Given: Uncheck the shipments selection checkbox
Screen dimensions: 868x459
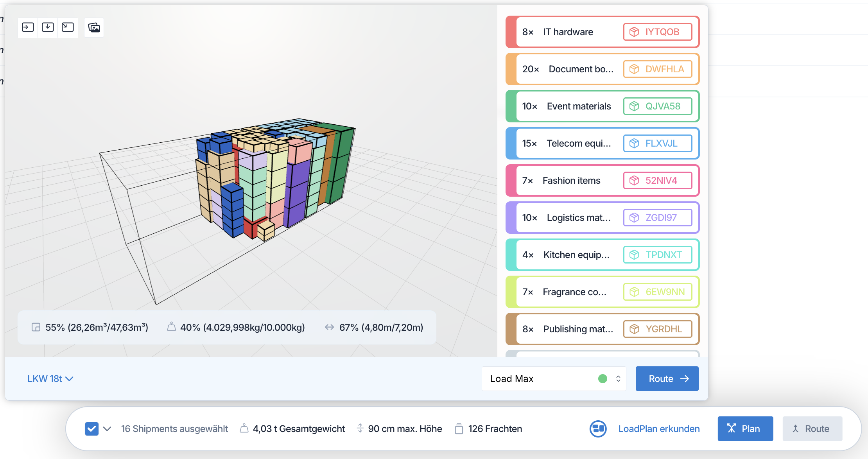Looking at the screenshot, I should click(x=91, y=429).
